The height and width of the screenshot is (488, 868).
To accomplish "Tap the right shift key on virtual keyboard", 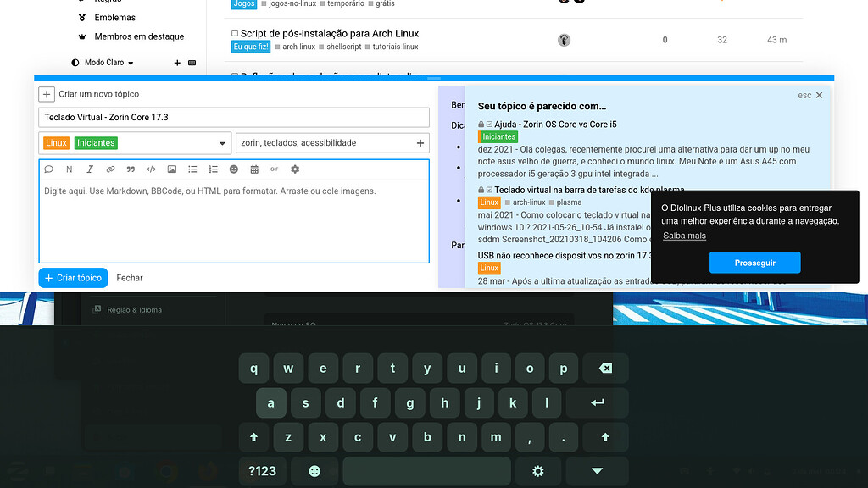I will 605,437.
